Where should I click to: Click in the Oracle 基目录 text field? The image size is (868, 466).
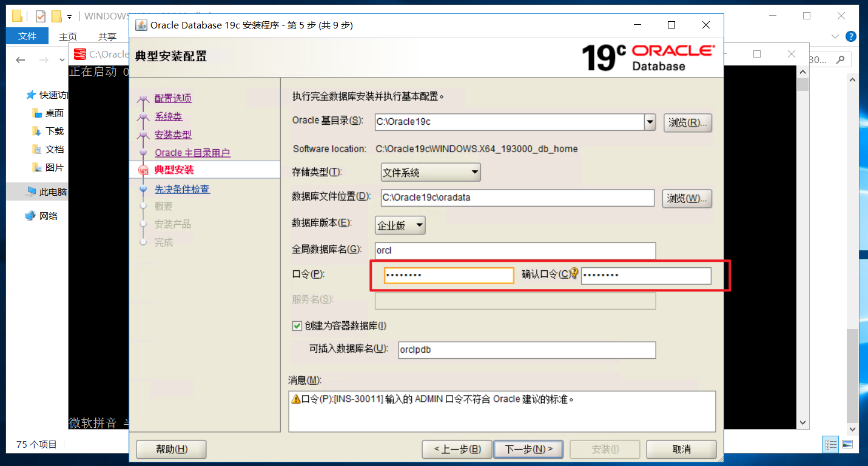[510, 122]
